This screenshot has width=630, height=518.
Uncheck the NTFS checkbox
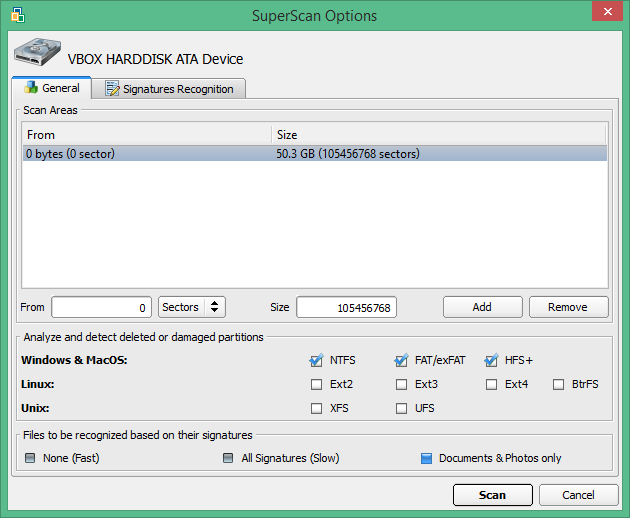316,360
